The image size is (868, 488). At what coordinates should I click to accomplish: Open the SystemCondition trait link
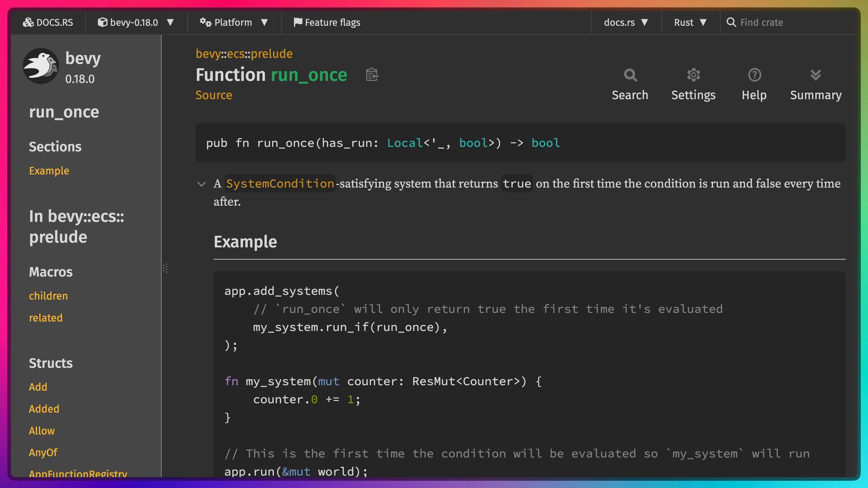click(280, 183)
